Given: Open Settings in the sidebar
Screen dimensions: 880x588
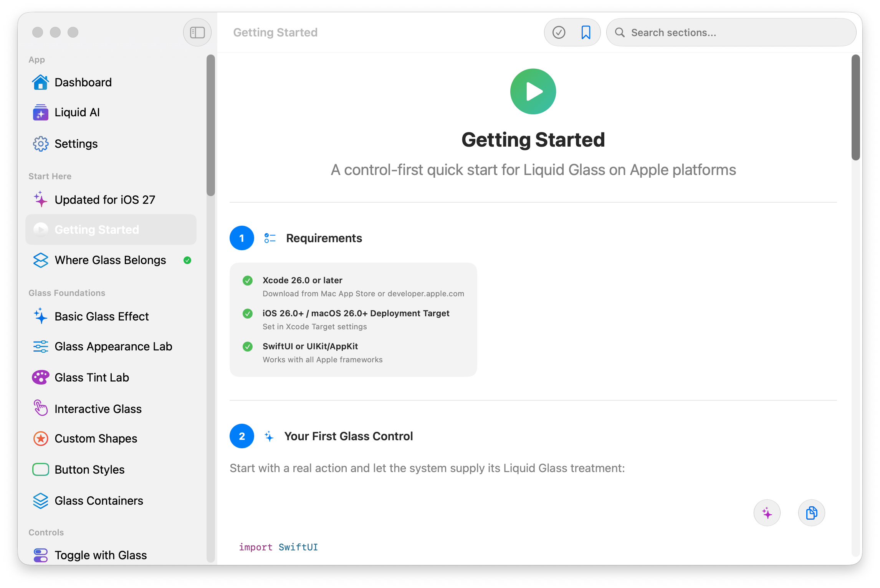Looking at the screenshot, I should pyautogui.click(x=111, y=144).
